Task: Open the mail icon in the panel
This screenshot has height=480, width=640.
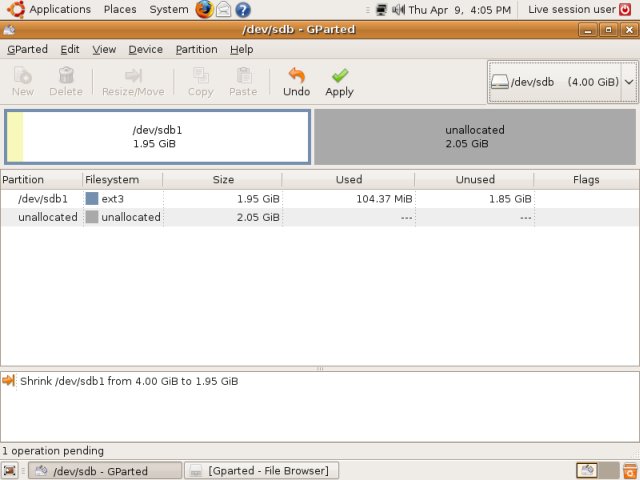Action: coord(224,9)
